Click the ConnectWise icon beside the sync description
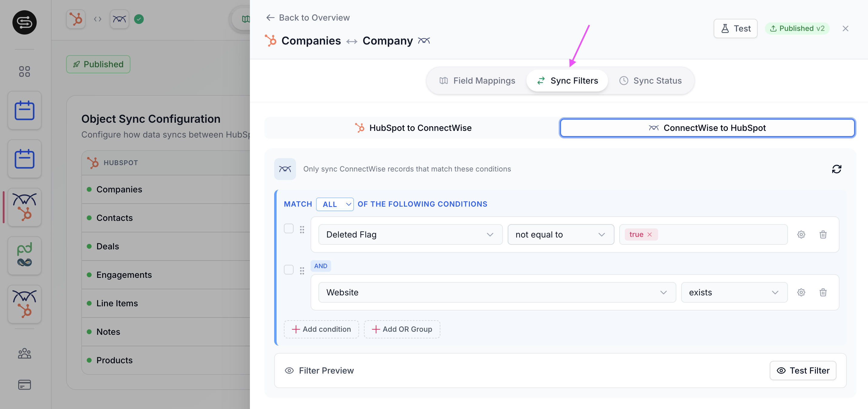Image resolution: width=868 pixels, height=409 pixels. (x=285, y=169)
